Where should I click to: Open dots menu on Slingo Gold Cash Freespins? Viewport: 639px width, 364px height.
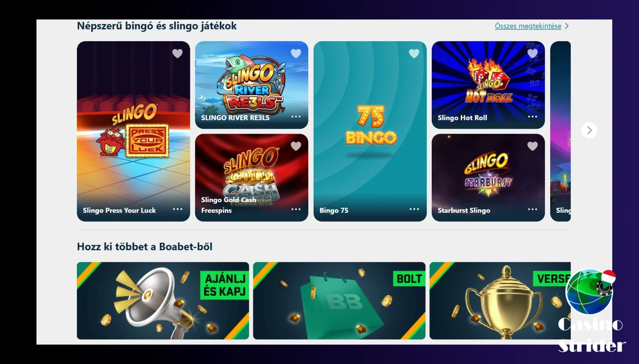coord(296,209)
